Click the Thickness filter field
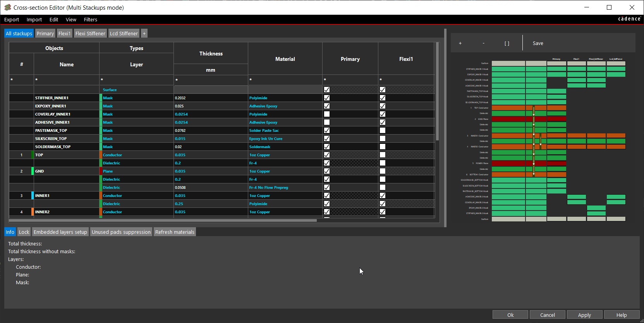 click(x=211, y=80)
